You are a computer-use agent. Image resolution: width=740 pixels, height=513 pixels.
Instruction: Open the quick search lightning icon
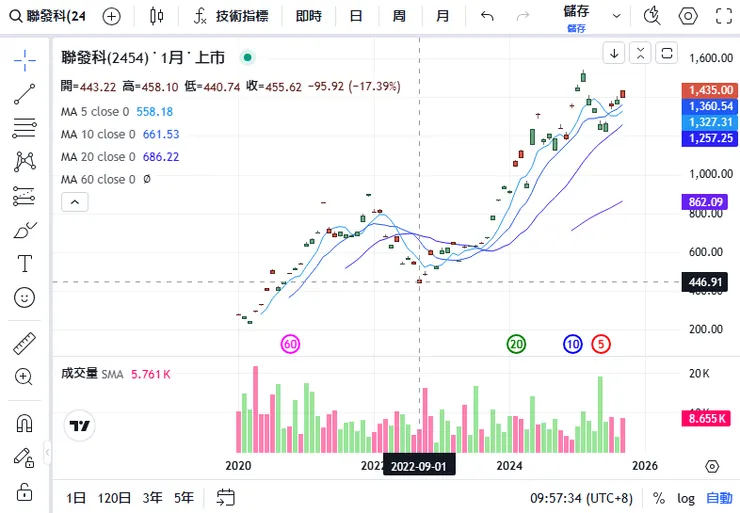coord(652,16)
